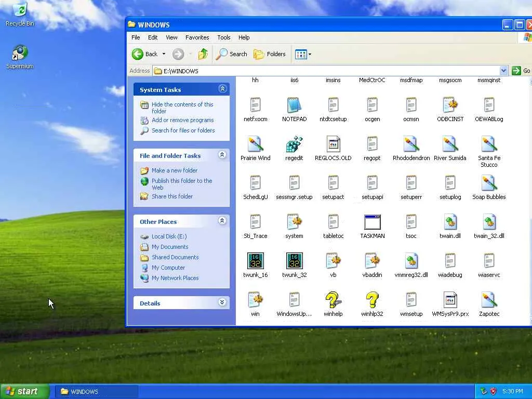The height and width of the screenshot is (399, 532).
Task: Open My Computer link
Action: tap(168, 268)
